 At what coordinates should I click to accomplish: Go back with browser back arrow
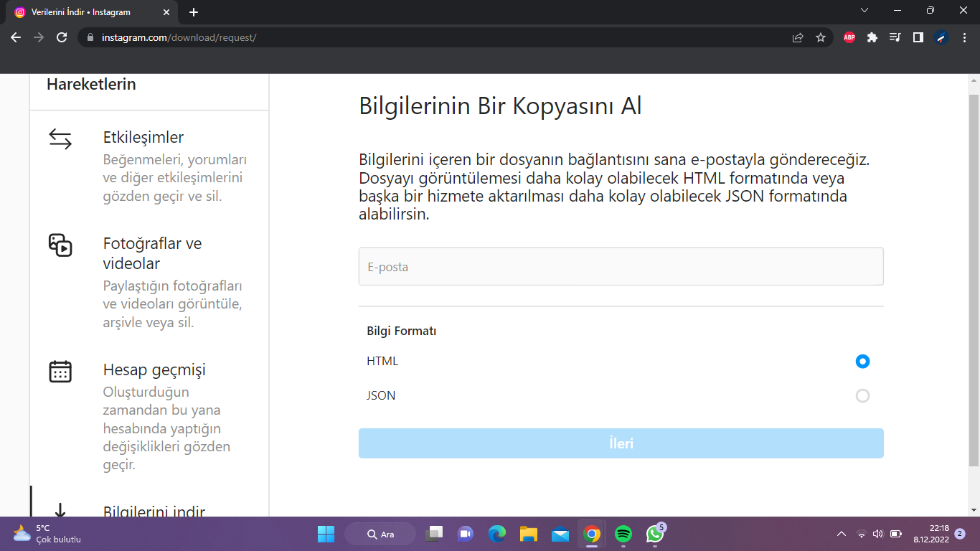[16, 37]
